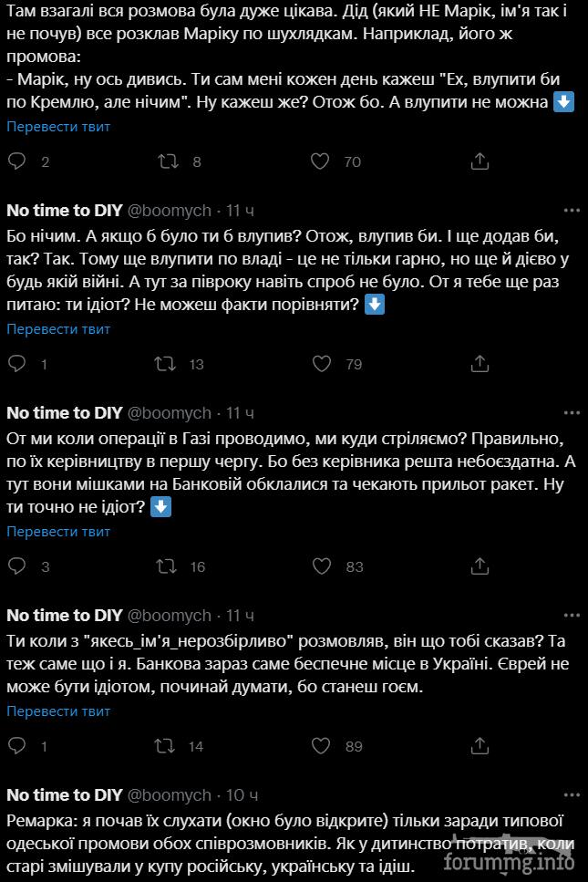Image resolution: width=588 pixels, height=882 pixels.
Task: Open @boomych handle on 10 ч tweet
Action: pos(170,794)
